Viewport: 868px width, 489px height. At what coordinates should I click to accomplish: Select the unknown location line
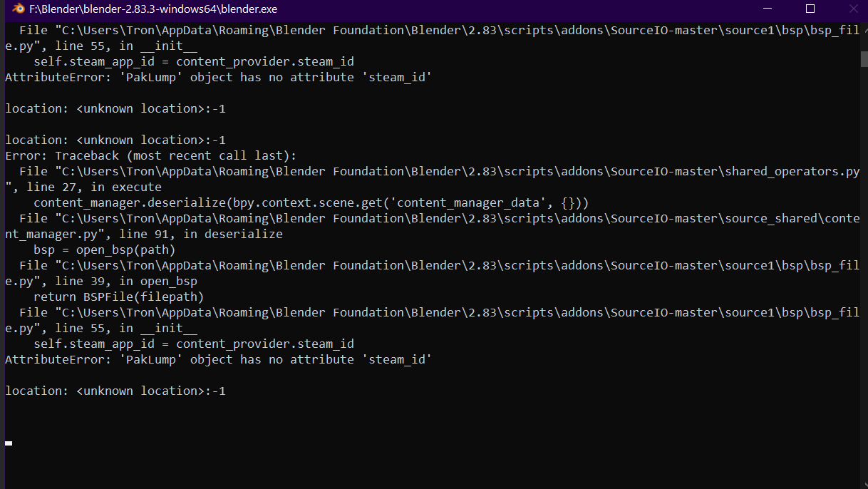[x=115, y=391]
